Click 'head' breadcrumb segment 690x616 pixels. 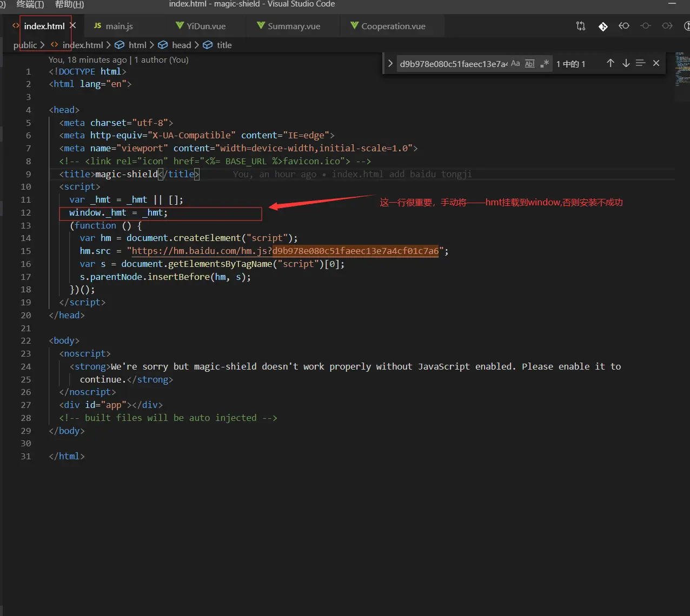(182, 45)
